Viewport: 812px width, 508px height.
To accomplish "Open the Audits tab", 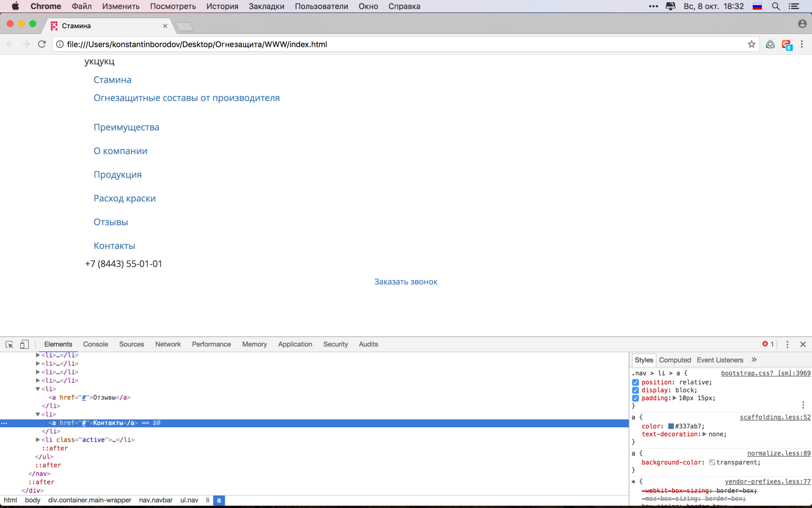I will point(368,344).
